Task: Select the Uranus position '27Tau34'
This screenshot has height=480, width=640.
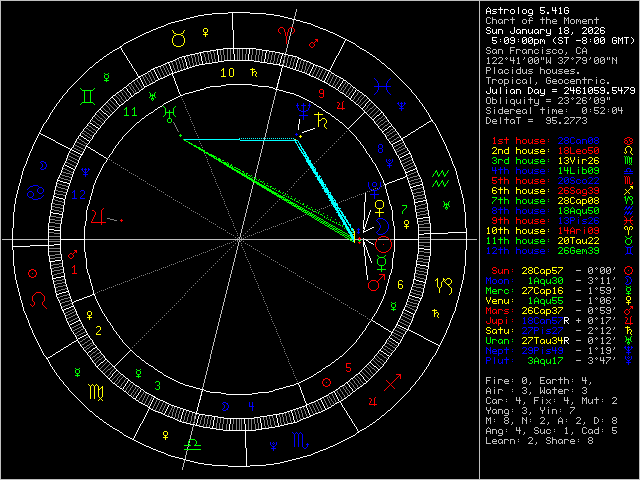Action: [542, 341]
